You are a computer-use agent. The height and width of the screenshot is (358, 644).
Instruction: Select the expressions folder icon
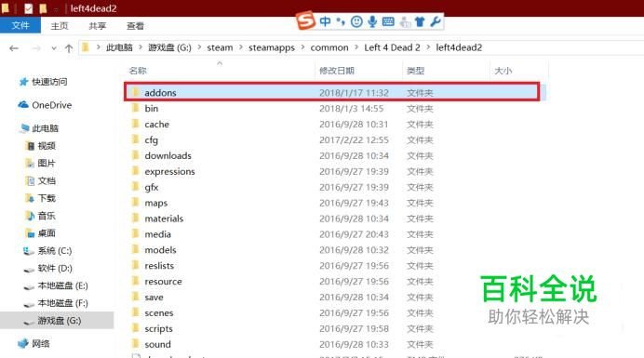pos(136,171)
